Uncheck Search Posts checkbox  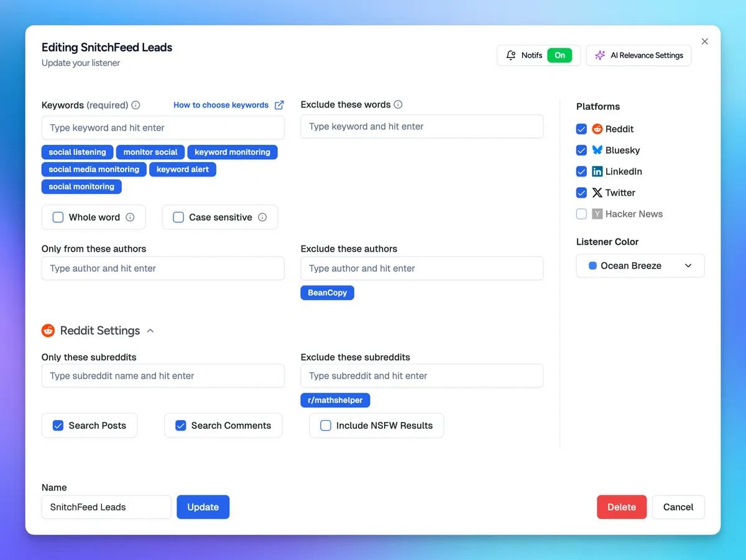(58, 426)
